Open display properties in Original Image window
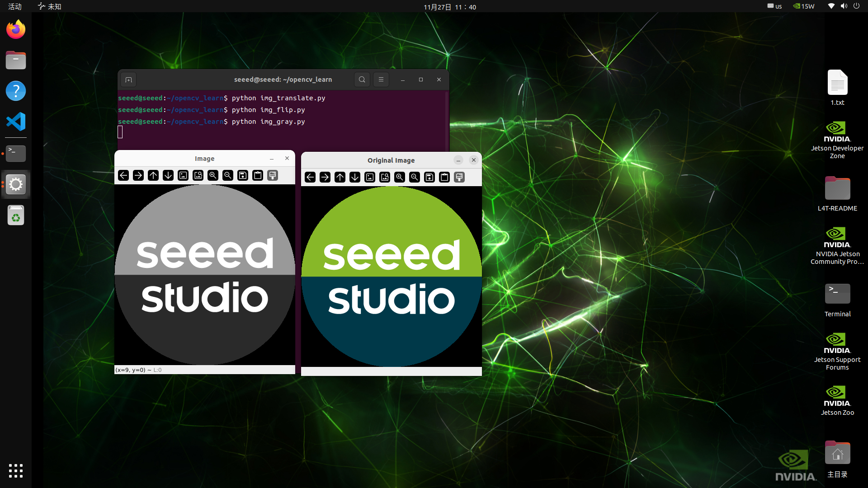Image resolution: width=868 pixels, height=488 pixels. 459,177
